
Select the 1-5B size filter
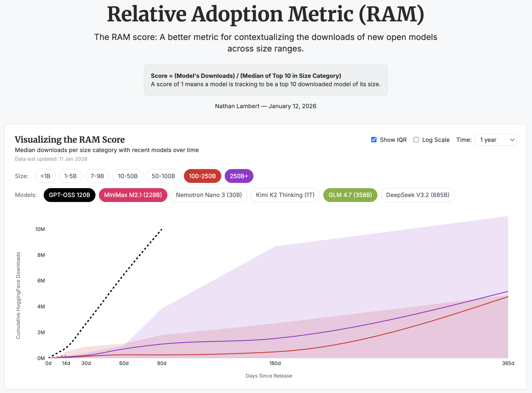[x=70, y=176]
